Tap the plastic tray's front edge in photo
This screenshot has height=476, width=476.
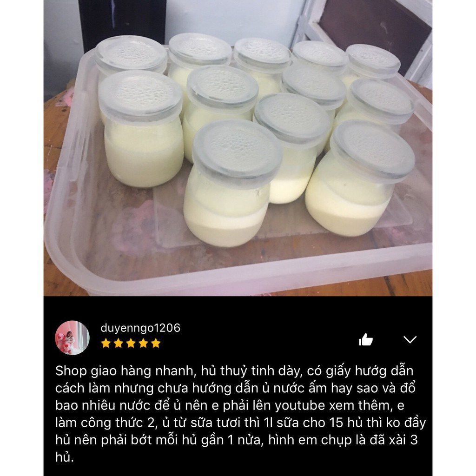tap(238, 281)
